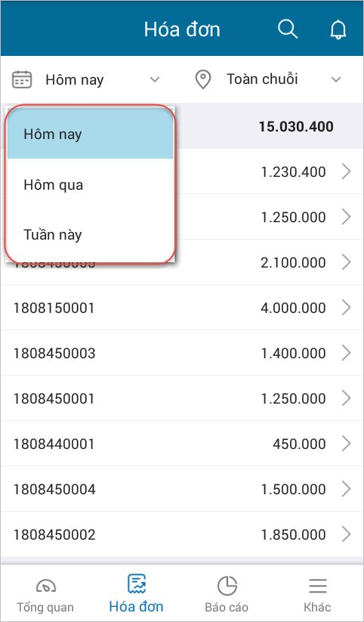Image resolution: width=364 pixels, height=622 pixels.
Task: Open invoice 1808150001
Action: point(182,308)
